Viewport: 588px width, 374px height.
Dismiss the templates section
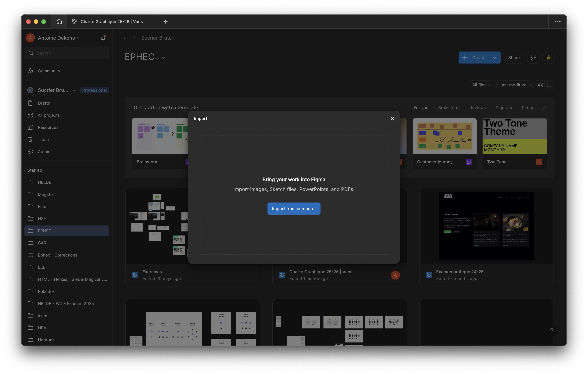(544, 108)
